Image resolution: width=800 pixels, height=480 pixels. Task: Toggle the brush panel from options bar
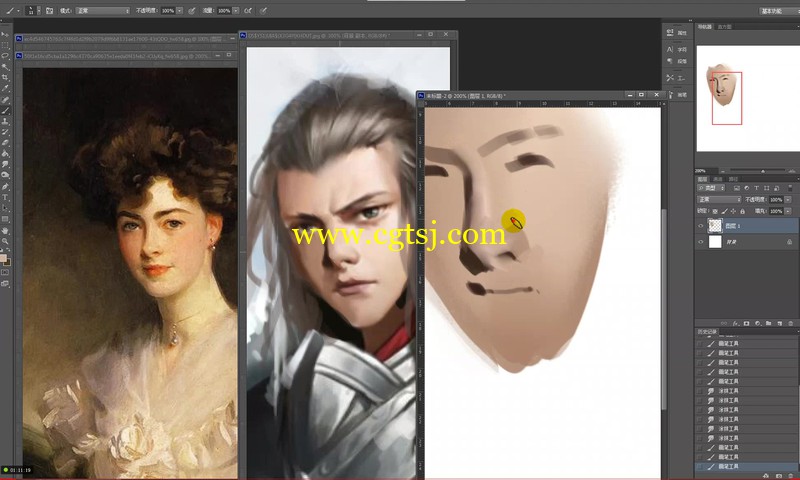49,10
